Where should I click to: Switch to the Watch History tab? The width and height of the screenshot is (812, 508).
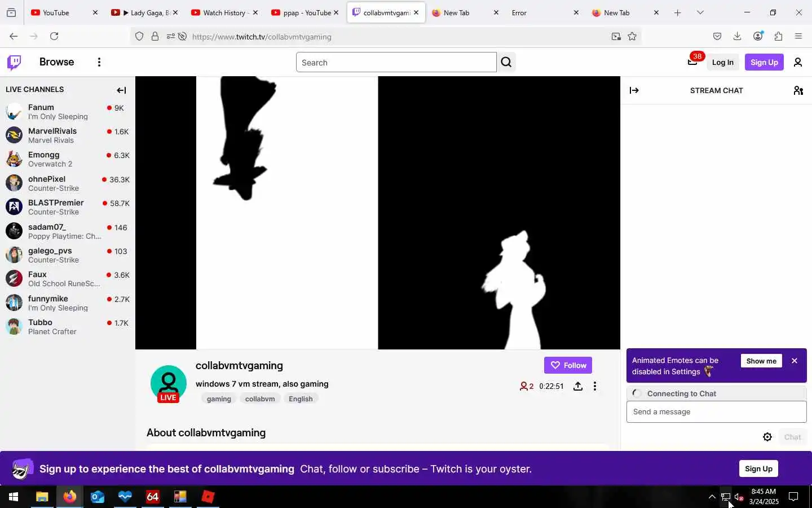click(224, 12)
